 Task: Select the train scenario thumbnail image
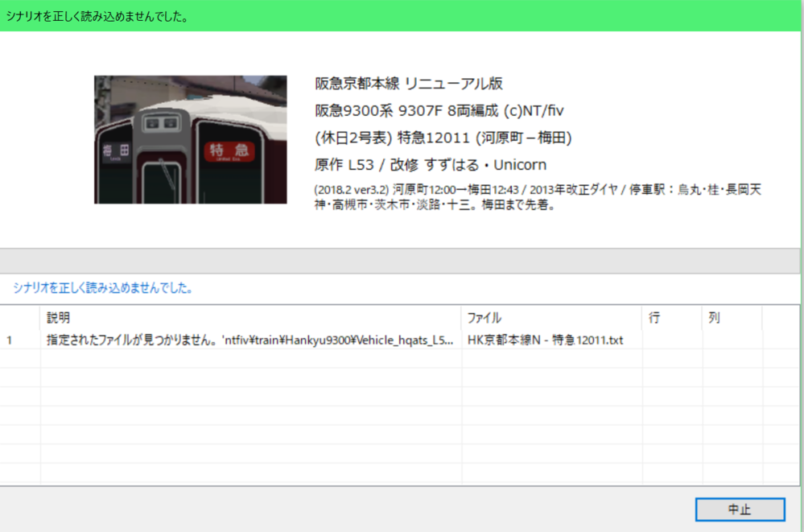[191, 139]
